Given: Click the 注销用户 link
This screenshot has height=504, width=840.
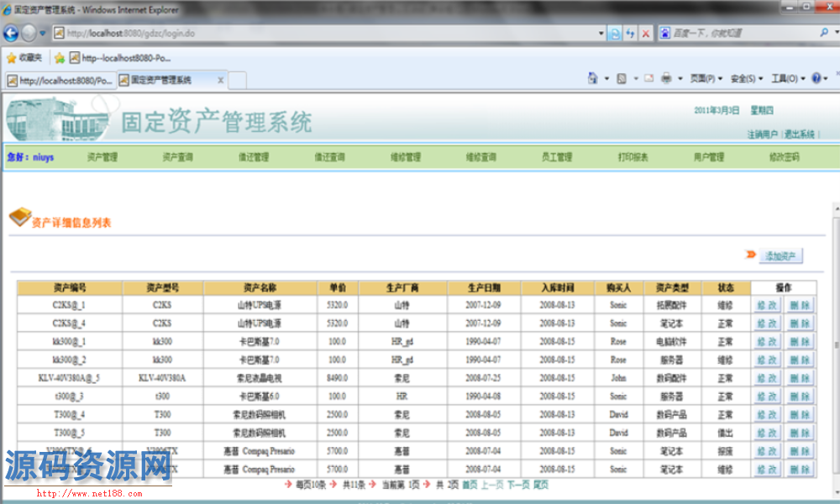Looking at the screenshot, I should tap(763, 134).
